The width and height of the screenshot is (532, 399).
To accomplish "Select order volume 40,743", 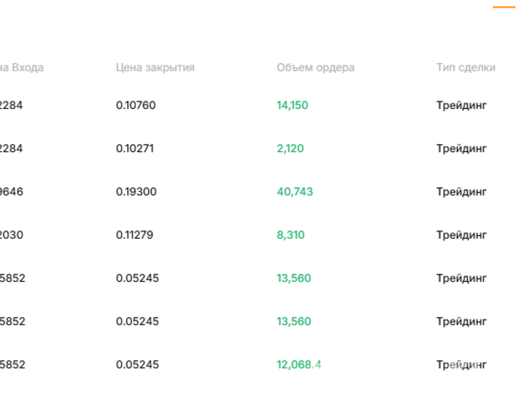I will (295, 192).
